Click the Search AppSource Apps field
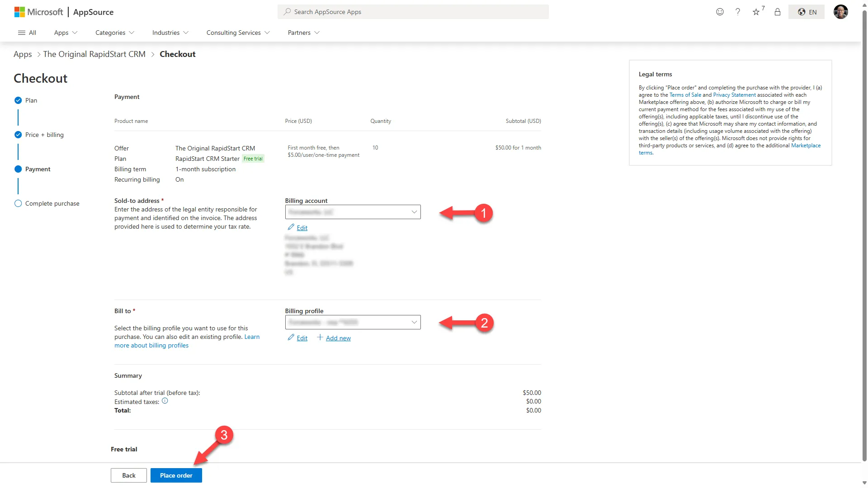 [x=413, y=12]
